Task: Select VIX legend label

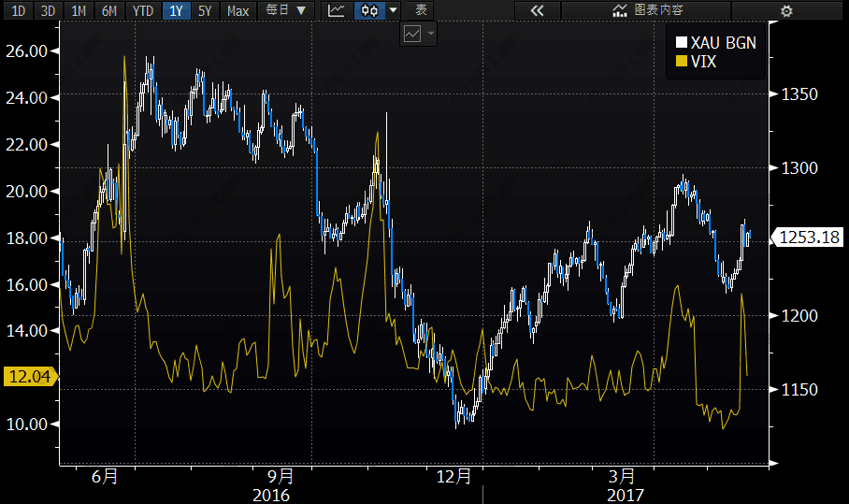Action: point(703,62)
